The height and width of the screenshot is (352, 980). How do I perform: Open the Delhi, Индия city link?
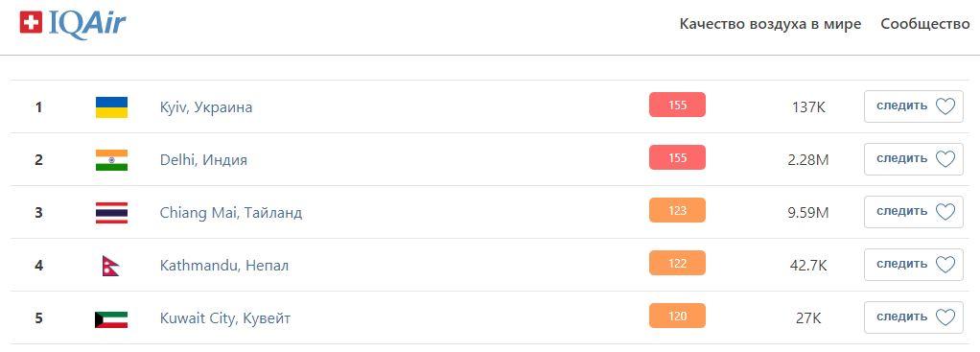point(203,160)
